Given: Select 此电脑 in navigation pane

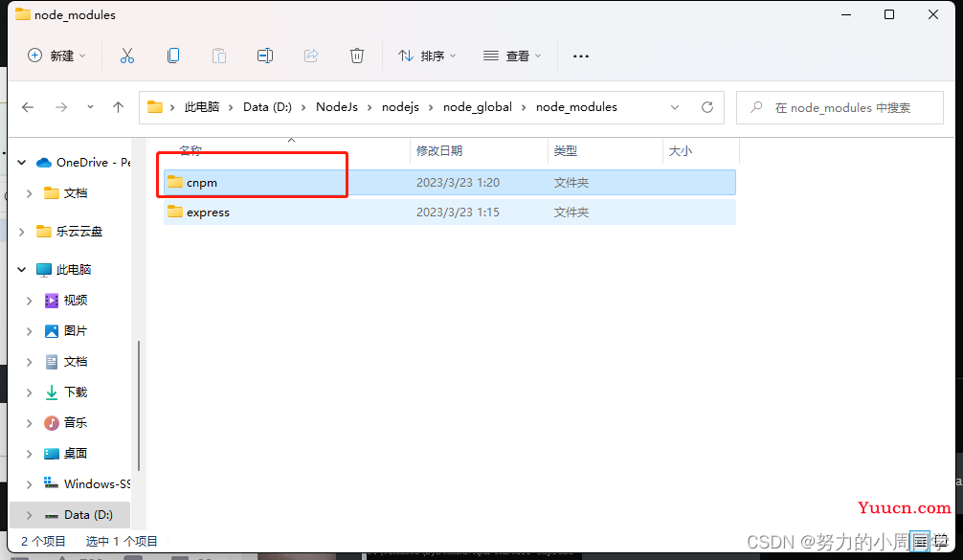Looking at the screenshot, I should (64, 270).
